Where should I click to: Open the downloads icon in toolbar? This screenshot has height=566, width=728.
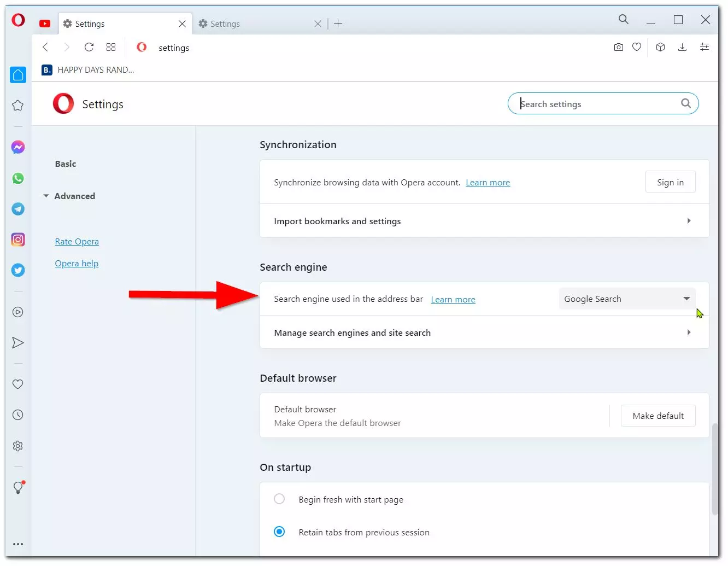(682, 47)
